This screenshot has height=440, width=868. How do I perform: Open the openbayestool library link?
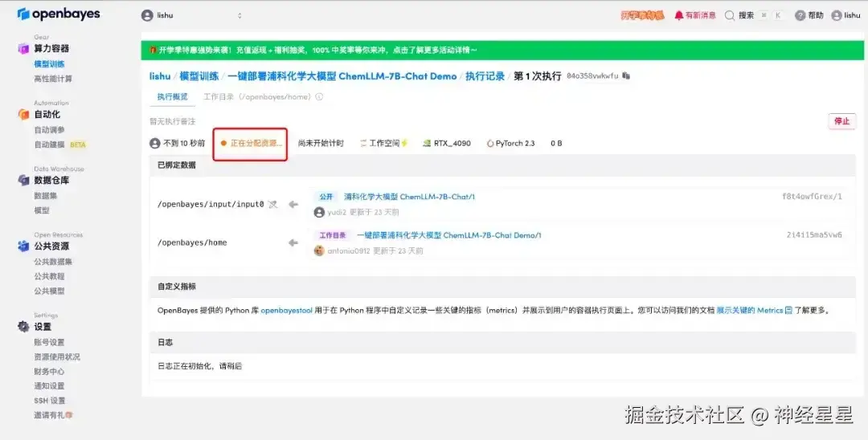click(287, 311)
